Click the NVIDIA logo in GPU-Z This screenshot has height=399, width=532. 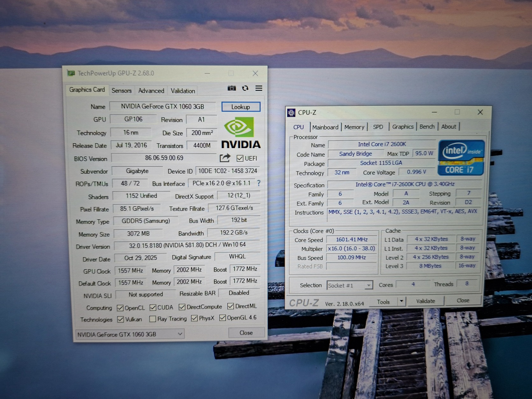(241, 133)
